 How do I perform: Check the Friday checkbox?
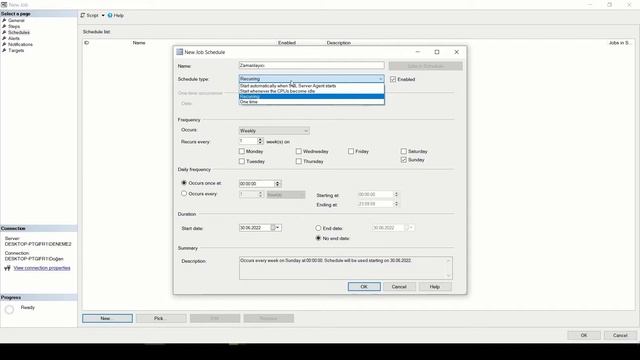click(x=351, y=151)
